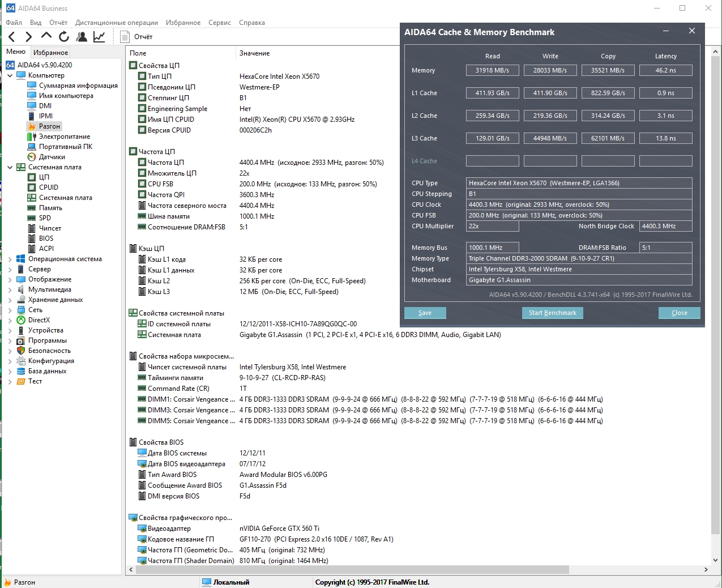Viewport: 722px width, 588px height.
Task: Refresh the current page
Action: [x=64, y=37]
